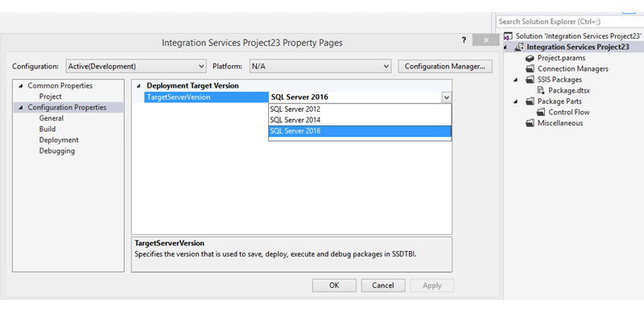Screen dimensions: 644x312
Task: Click the 'Deployment Target Version' category header text
Action: click(192, 86)
